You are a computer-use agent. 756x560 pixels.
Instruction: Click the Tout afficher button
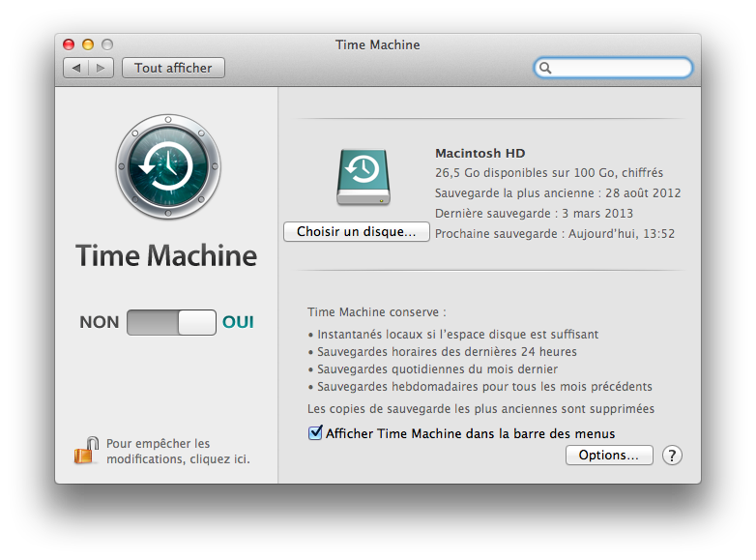(173, 68)
